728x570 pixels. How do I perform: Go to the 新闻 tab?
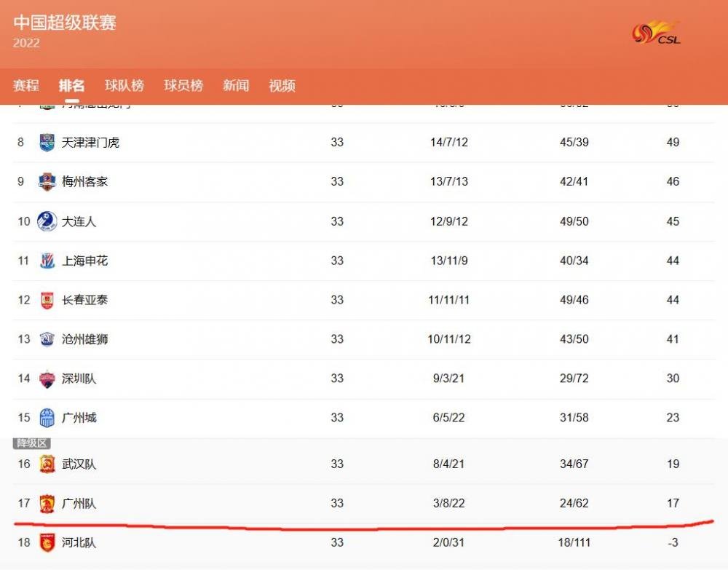coord(235,85)
